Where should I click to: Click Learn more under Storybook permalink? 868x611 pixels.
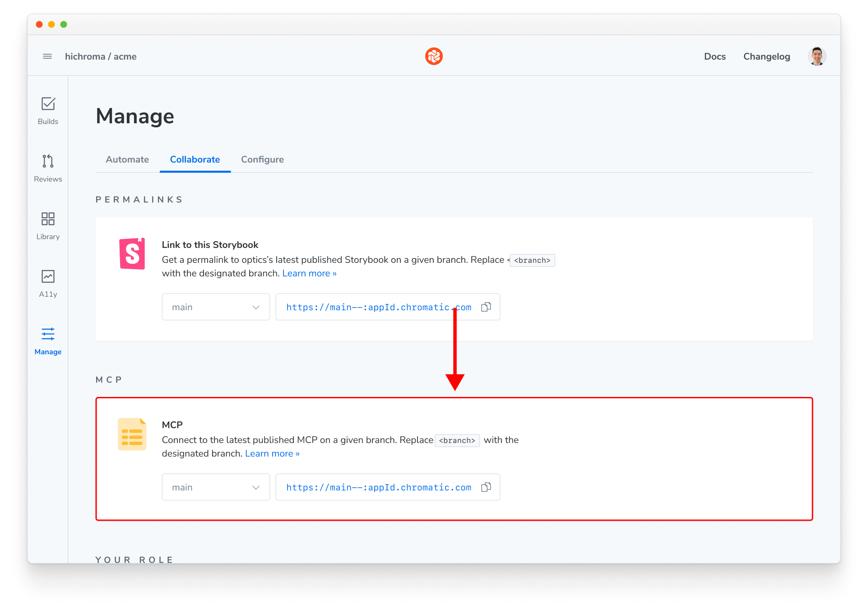pyautogui.click(x=309, y=273)
